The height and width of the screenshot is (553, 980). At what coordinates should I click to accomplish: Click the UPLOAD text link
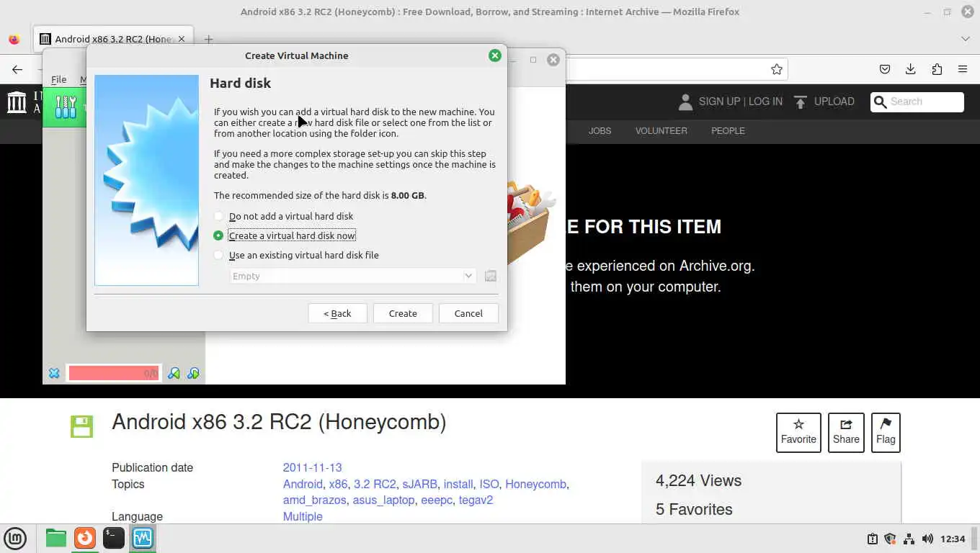[834, 102]
